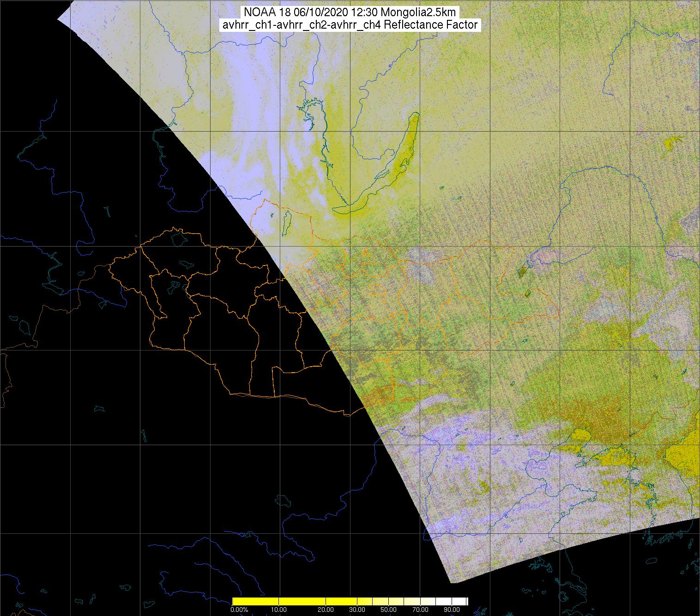Click the '90.00' colorbar label
This screenshot has width=700, height=616.
452,610
